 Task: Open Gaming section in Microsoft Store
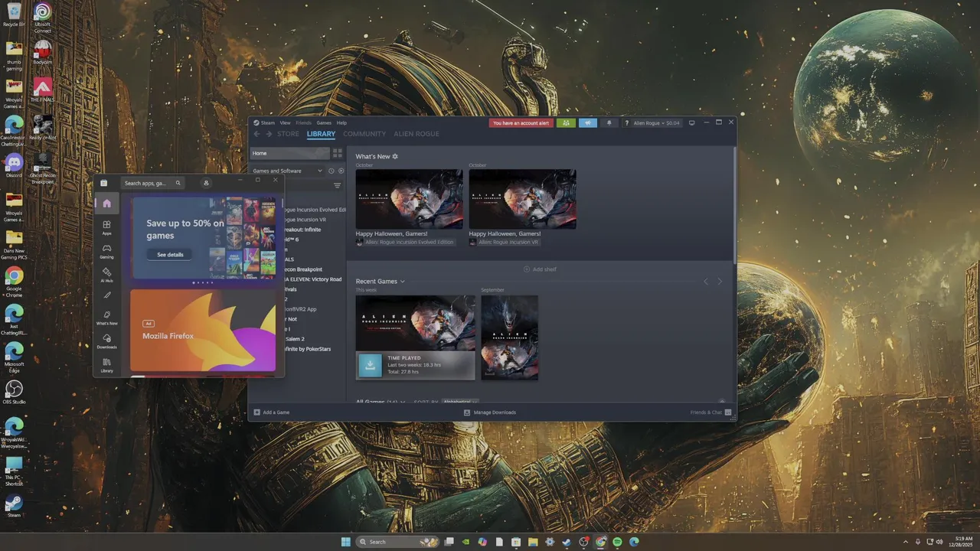tap(106, 251)
